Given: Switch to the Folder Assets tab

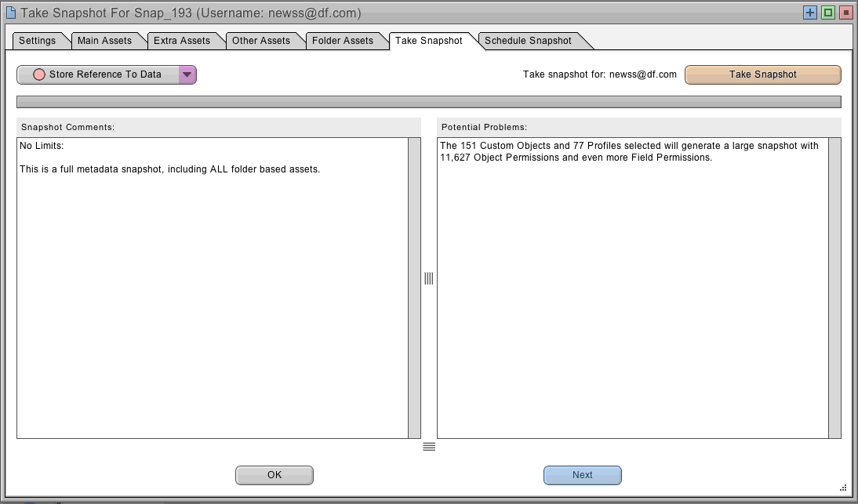Looking at the screenshot, I should [343, 41].
